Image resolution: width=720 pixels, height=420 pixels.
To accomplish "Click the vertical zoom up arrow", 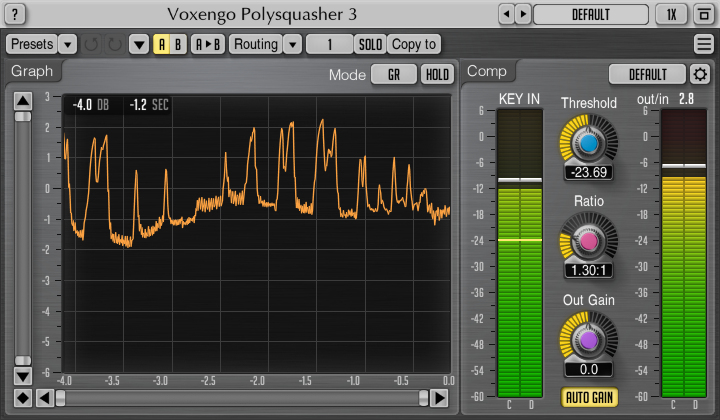I will (22, 101).
